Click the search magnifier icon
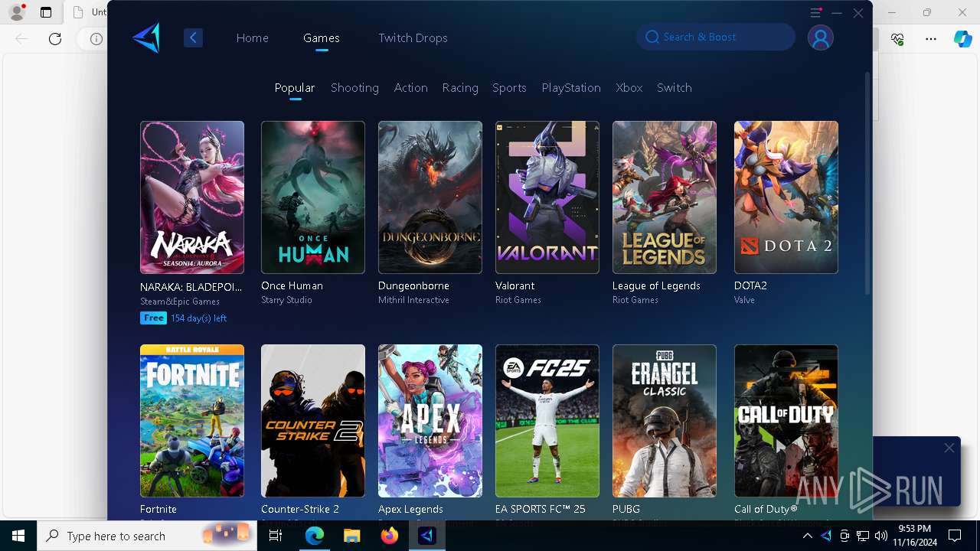Screen dimensions: 980x551 point(652,37)
